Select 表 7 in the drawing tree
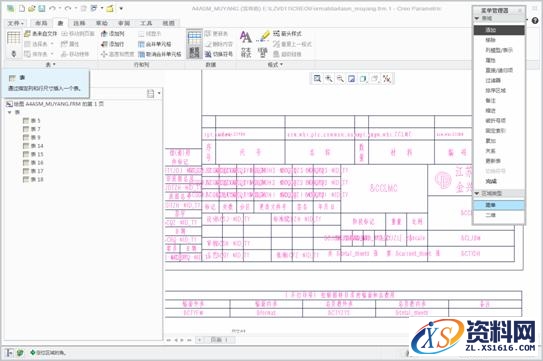This screenshot has height=361, width=543. [32, 129]
